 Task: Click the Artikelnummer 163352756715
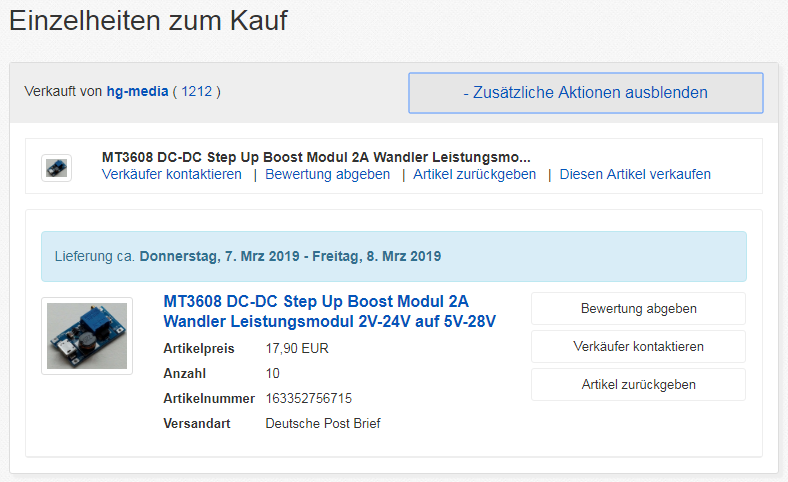308,398
